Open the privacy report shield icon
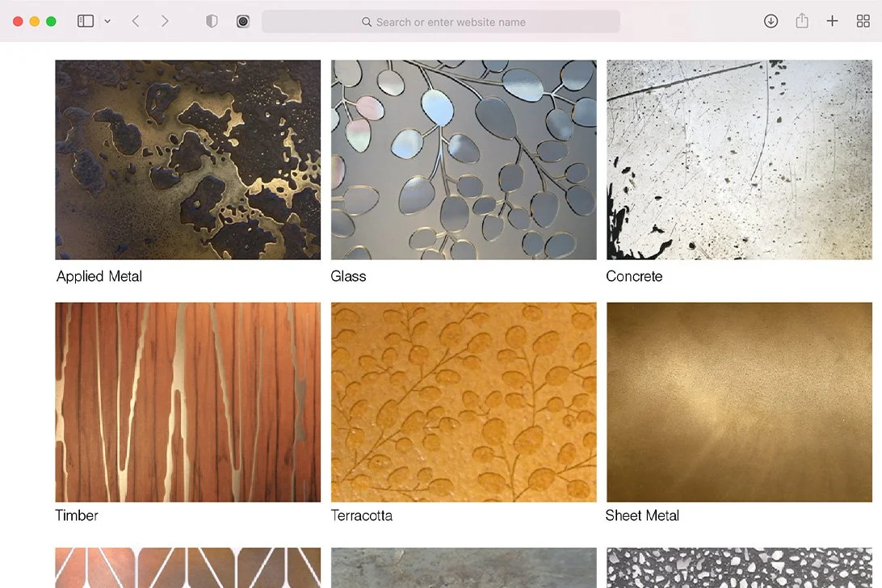 tap(212, 21)
